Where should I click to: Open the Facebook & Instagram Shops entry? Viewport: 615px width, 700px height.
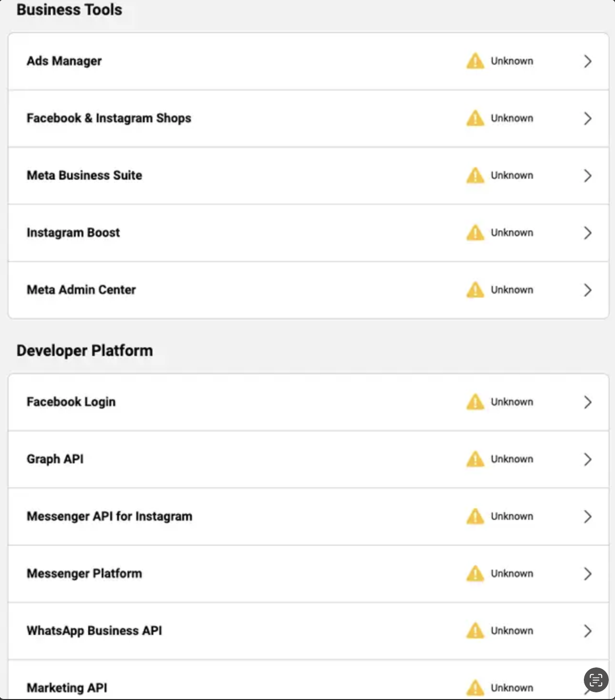[x=109, y=118]
